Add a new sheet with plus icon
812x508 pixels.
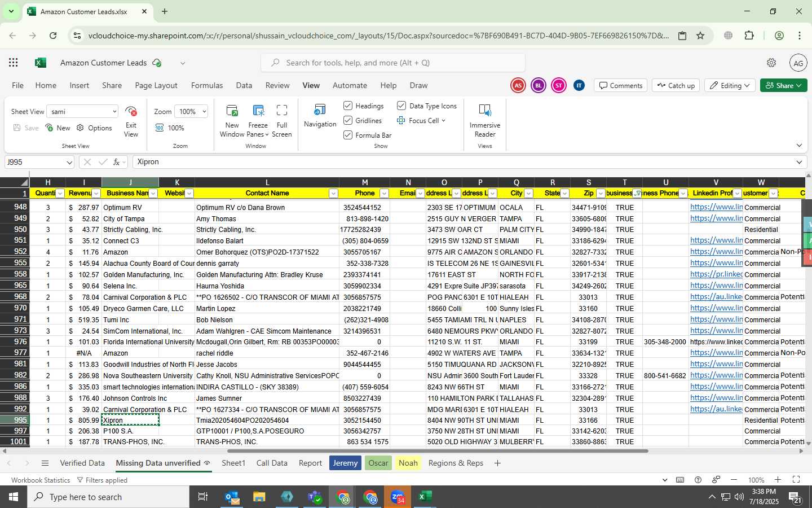click(497, 463)
